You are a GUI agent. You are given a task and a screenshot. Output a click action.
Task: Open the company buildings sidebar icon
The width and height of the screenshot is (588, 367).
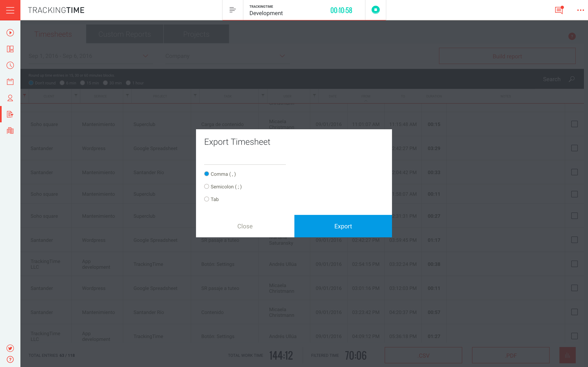click(x=10, y=130)
